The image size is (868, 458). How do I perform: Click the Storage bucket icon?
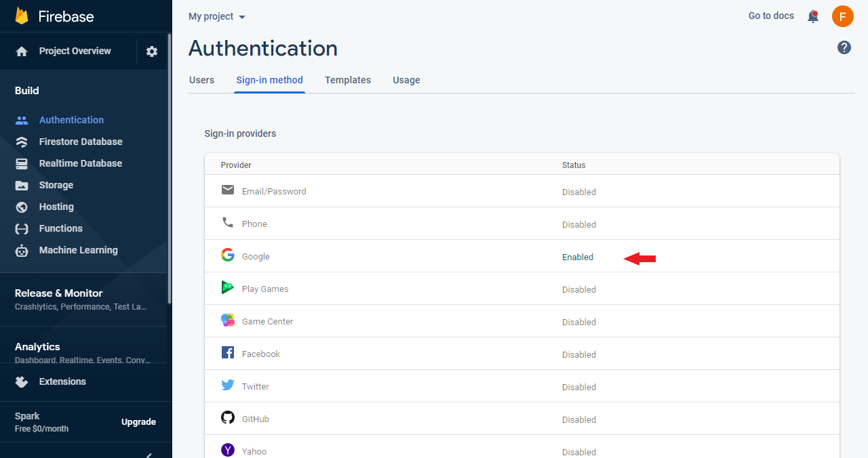pos(23,184)
